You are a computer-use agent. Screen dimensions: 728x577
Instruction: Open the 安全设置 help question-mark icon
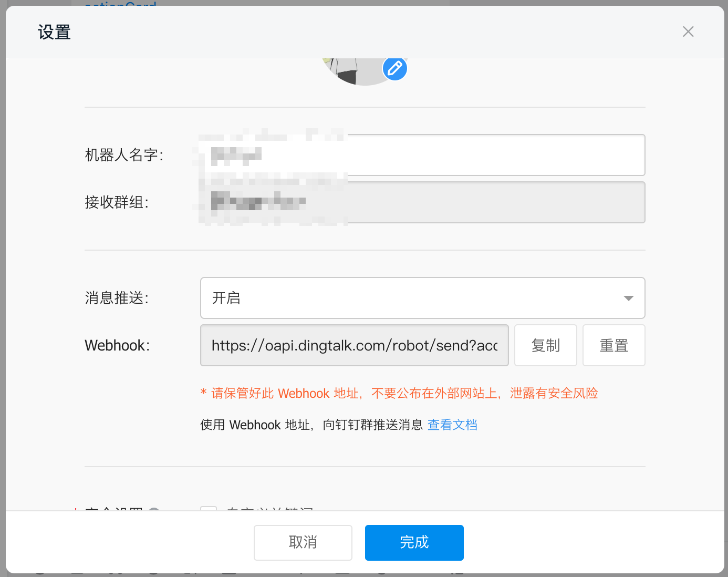coord(154,512)
